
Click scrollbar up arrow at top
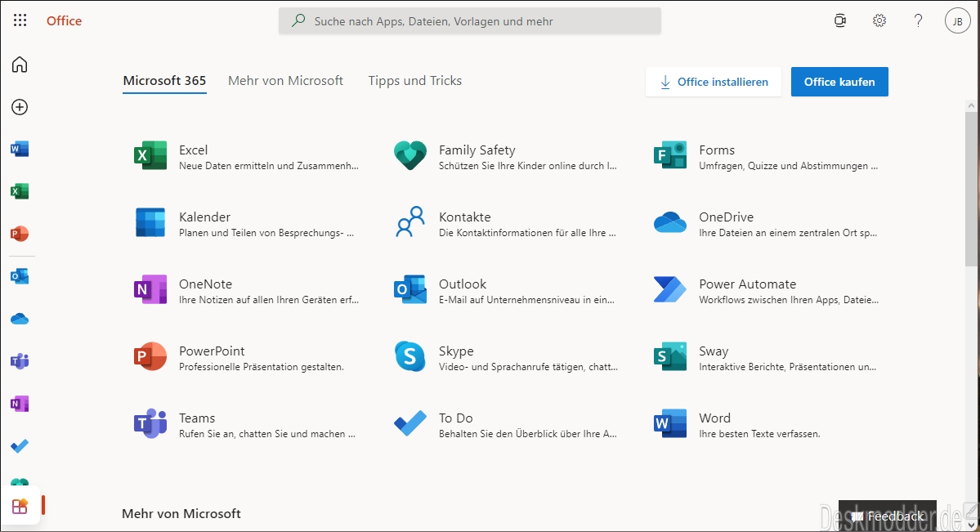pyautogui.click(x=971, y=107)
